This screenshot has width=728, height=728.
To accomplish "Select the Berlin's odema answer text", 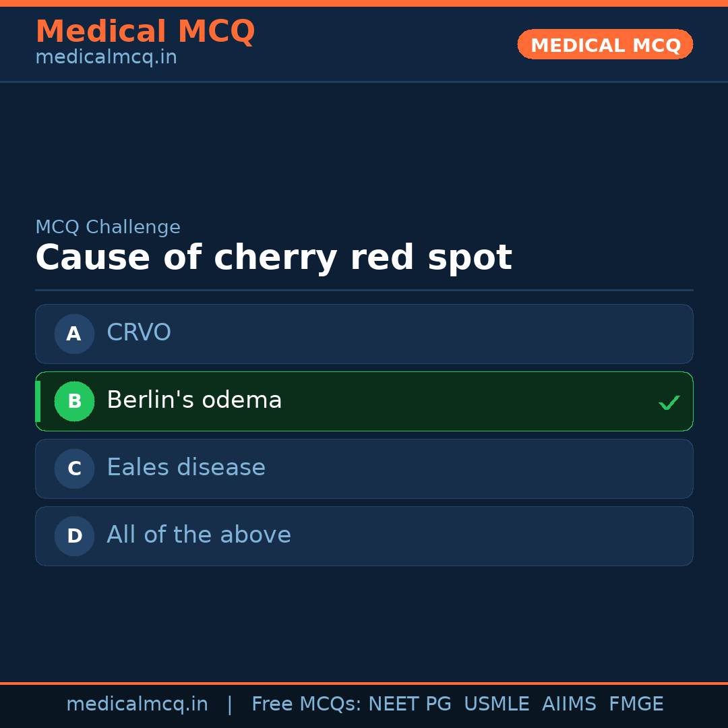I will 194,400.
